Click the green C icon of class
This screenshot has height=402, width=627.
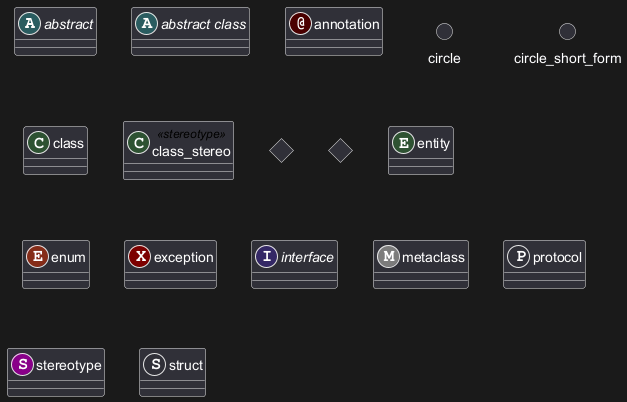click(x=39, y=143)
